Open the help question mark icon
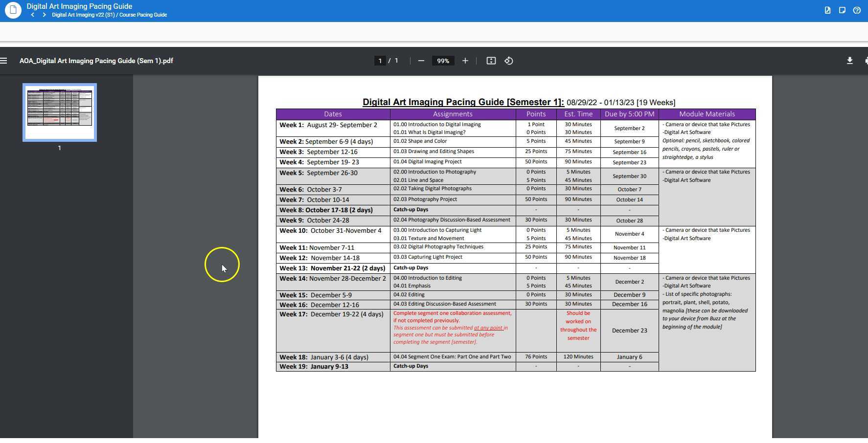Viewport: 868px width, 443px height. click(857, 10)
